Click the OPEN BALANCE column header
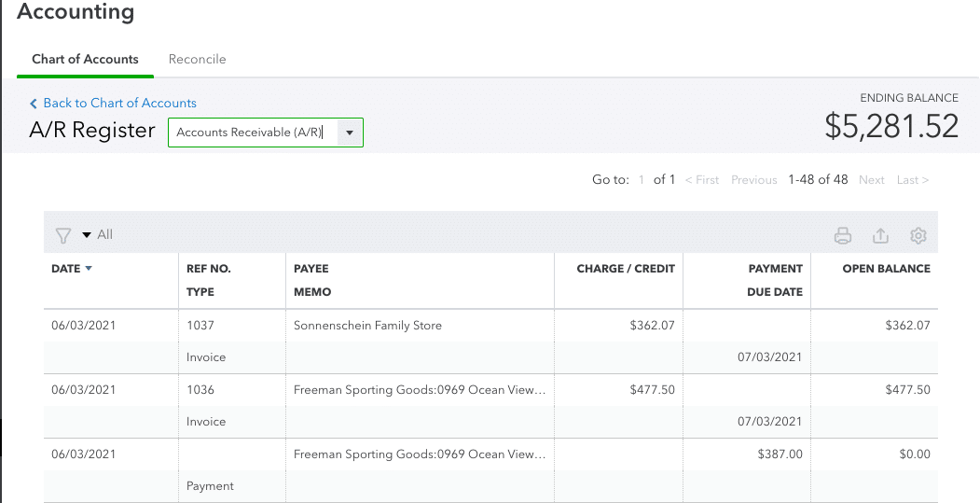This screenshot has height=503, width=980. click(x=886, y=269)
